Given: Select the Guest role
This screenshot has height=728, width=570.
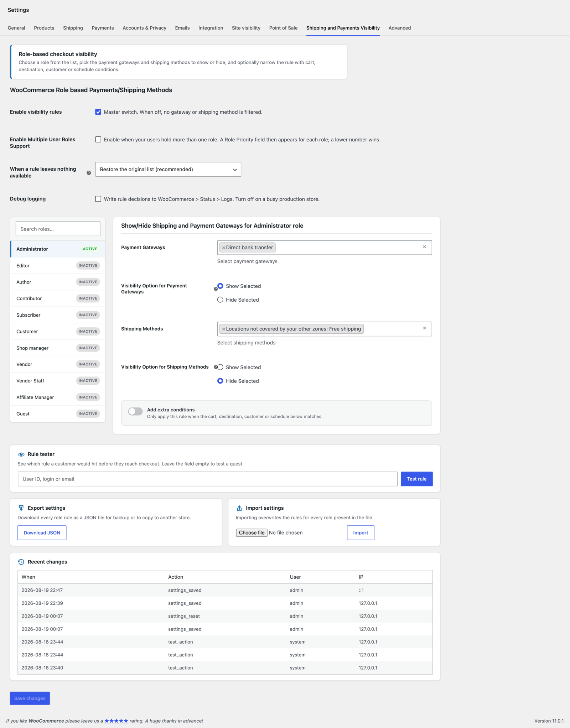Looking at the screenshot, I should pos(58,414).
